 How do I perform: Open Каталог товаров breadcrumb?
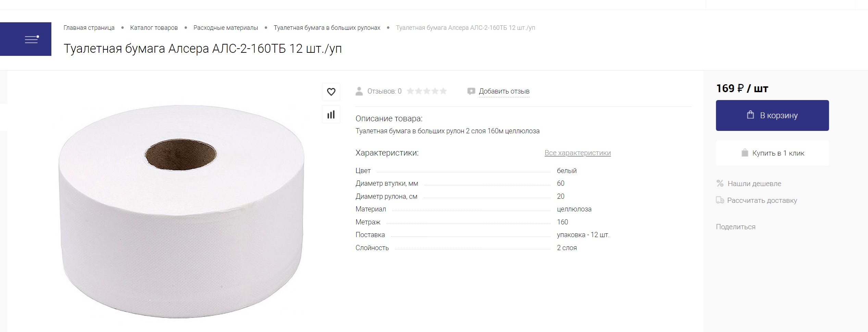tap(154, 28)
